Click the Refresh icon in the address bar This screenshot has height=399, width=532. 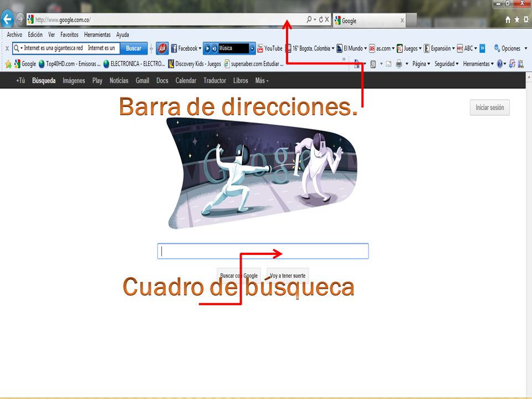(x=321, y=19)
